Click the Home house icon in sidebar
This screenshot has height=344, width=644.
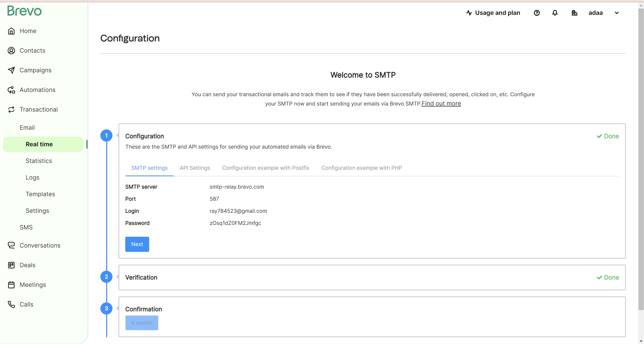click(11, 31)
